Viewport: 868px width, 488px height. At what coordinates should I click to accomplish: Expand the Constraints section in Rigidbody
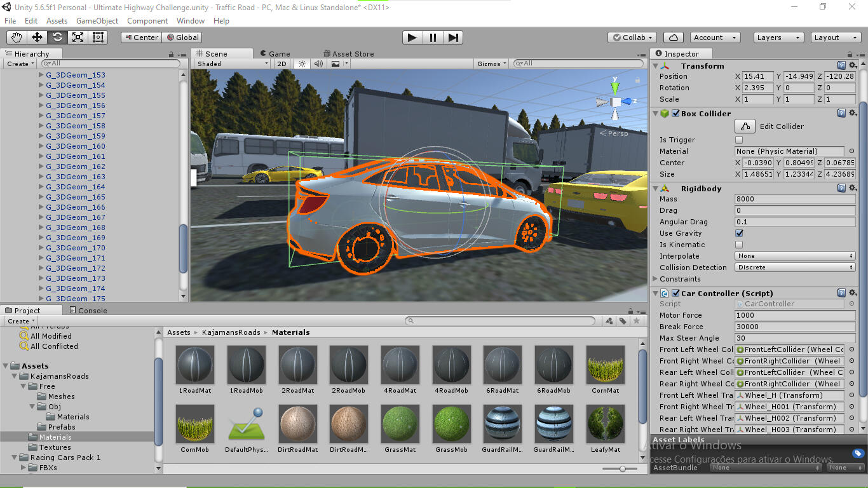pos(655,279)
